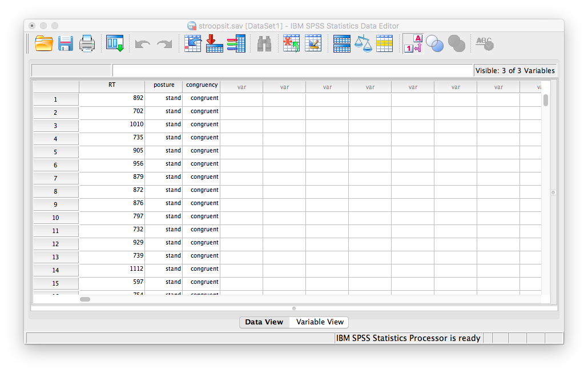The width and height of the screenshot is (588, 373).
Task: Open Variables info icon
Action: [x=236, y=43]
